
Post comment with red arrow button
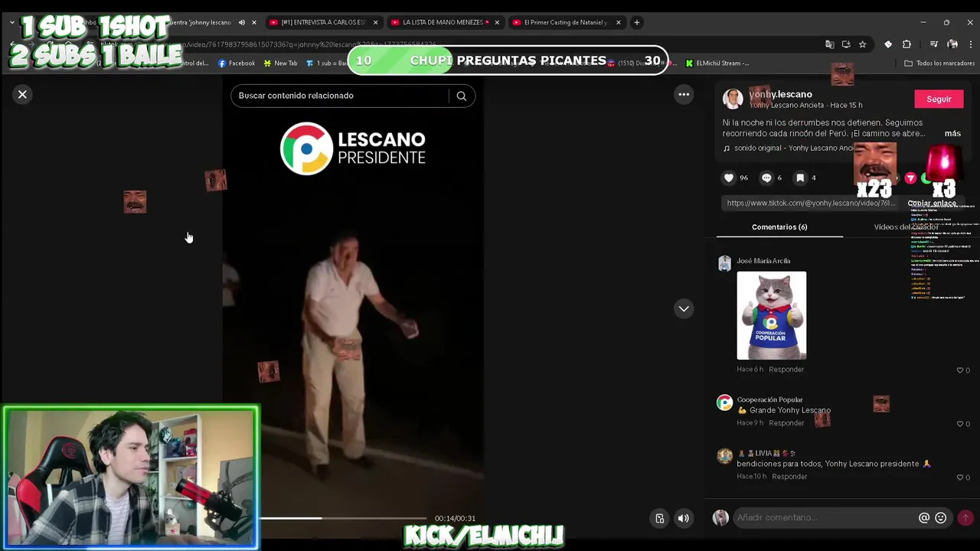point(965,517)
